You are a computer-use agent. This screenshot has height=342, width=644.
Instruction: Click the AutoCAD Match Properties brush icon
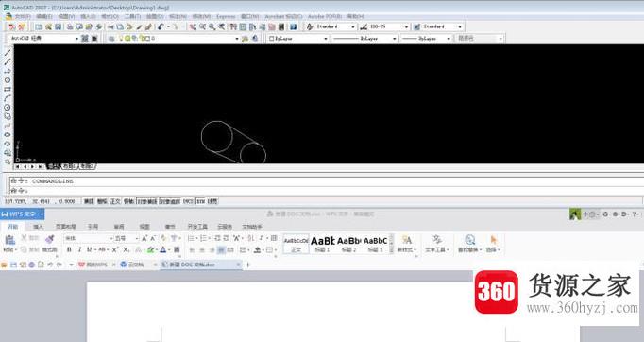(x=139, y=26)
